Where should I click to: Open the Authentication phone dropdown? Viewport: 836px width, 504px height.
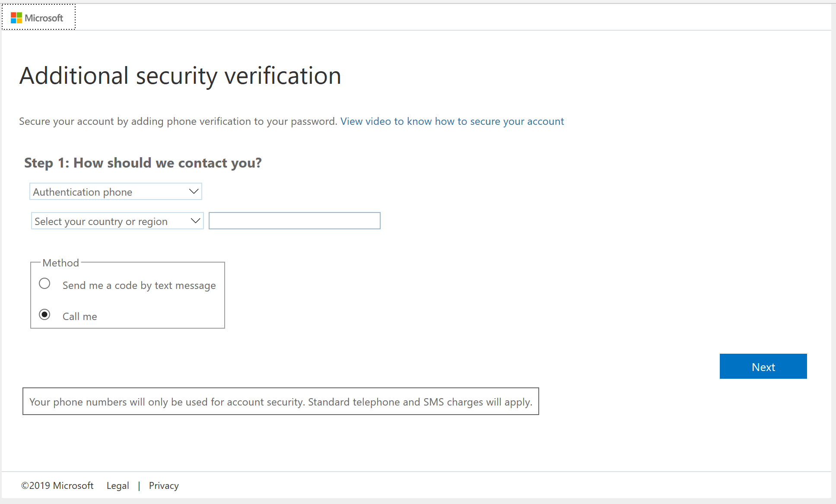click(x=116, y=192)
